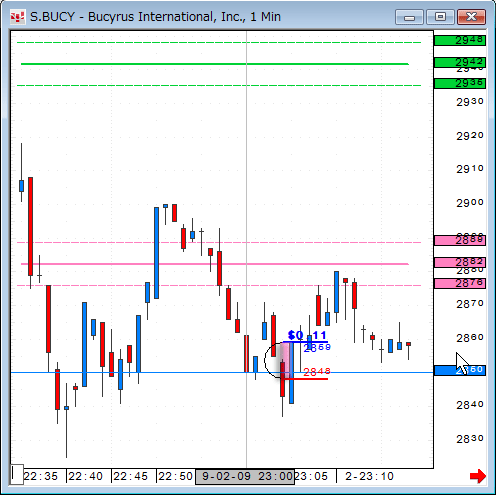Click the solid green 2942 horizontal line

pyautogui.click(x=215, y=64)
